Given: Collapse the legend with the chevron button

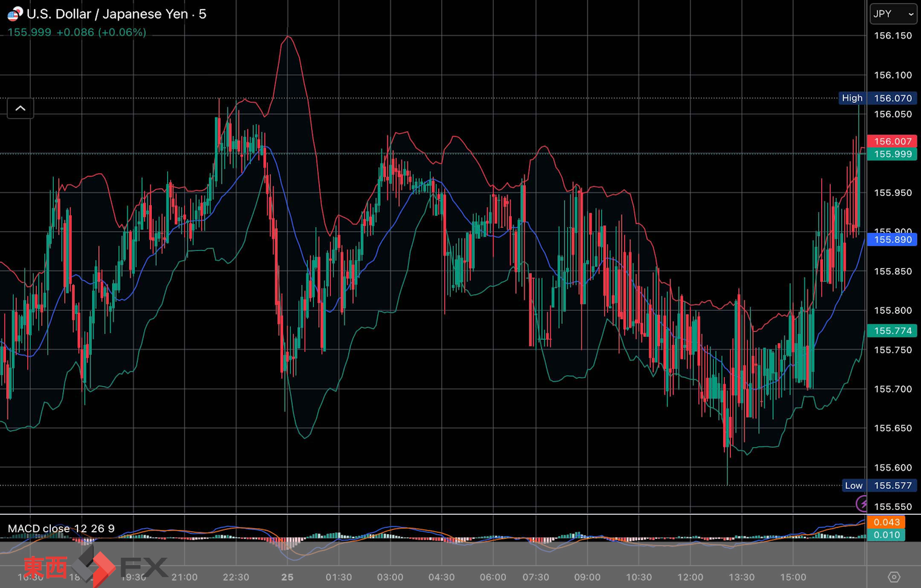Looking at the screenshot, I should coord(20,108).
